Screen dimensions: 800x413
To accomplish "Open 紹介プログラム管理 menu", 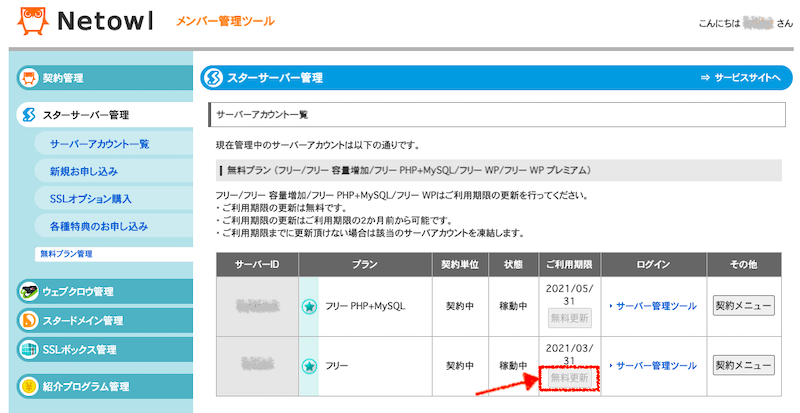I will [105, 386].
